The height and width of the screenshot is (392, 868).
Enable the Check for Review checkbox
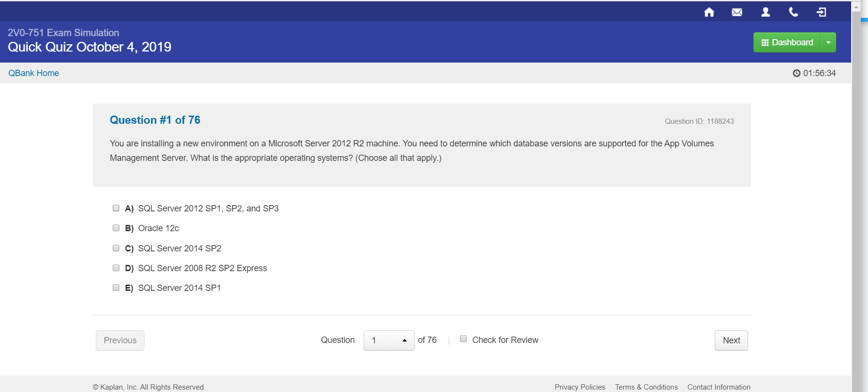click(x=463, y=339)
